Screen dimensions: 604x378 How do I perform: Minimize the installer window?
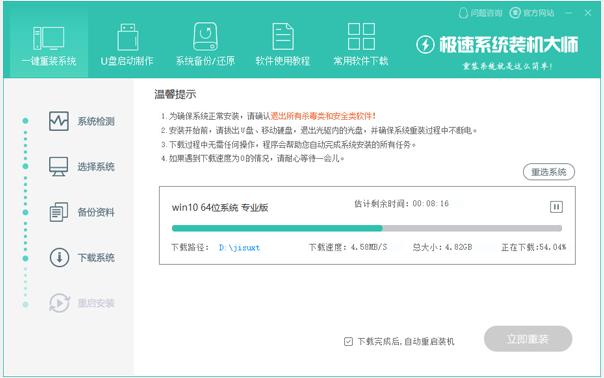coord(569,13)
